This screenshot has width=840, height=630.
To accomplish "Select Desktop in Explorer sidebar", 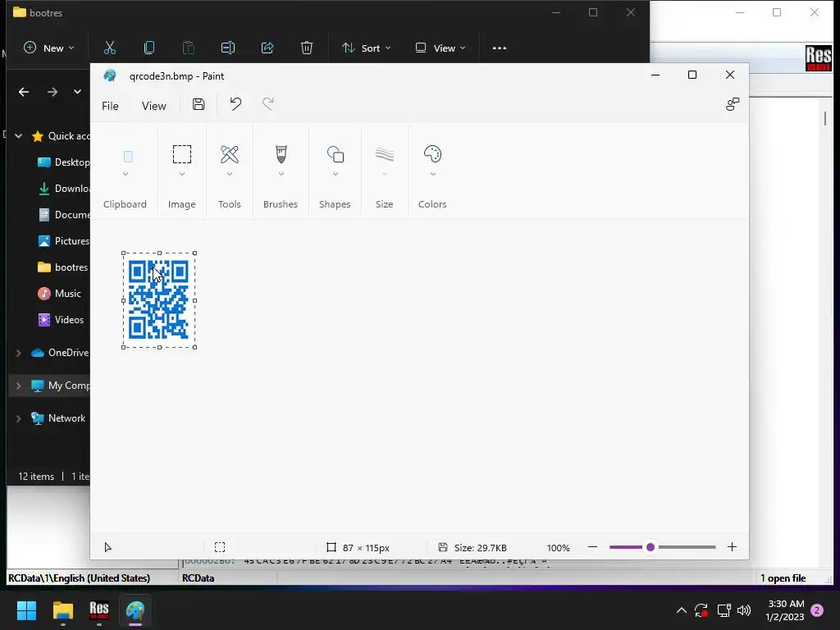I will click(x=63, y=162).
